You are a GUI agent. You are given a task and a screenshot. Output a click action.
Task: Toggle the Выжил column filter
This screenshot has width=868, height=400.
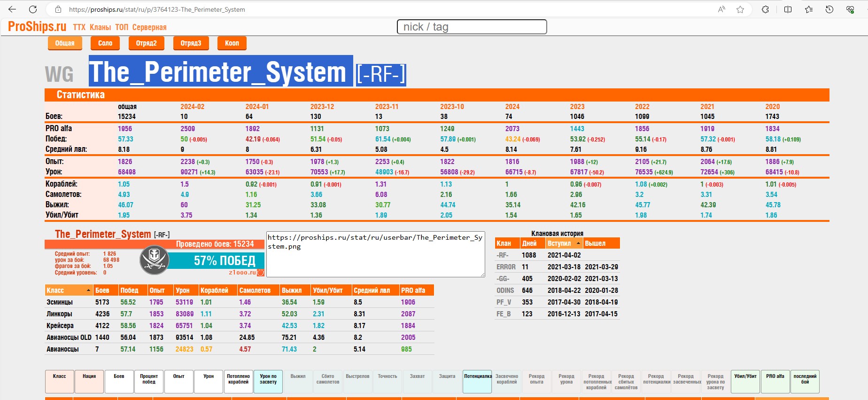pos(298,382)
